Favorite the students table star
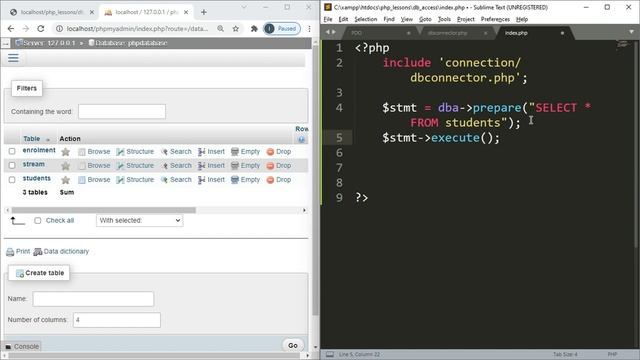 [65, 180]
